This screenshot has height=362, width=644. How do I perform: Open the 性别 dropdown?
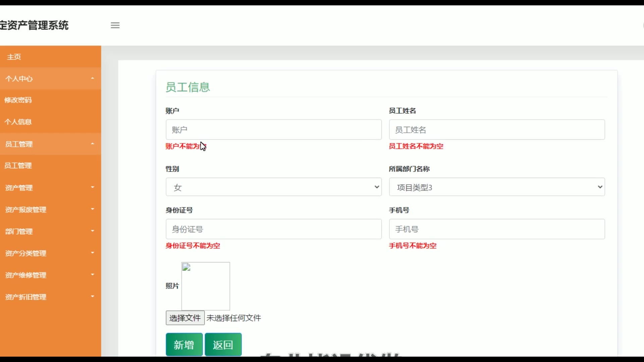(274, 187)
